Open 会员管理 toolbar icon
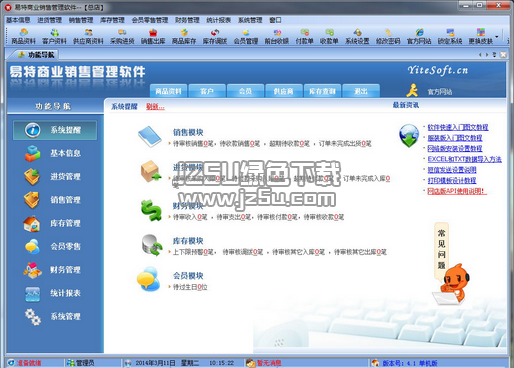 (x=246, y=37)
